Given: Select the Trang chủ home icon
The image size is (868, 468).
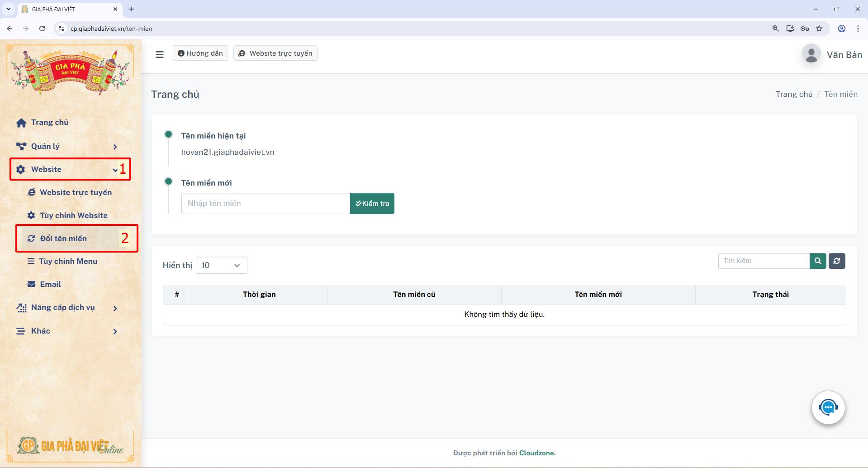Looking at the screenshot, I should click(21, 122).
